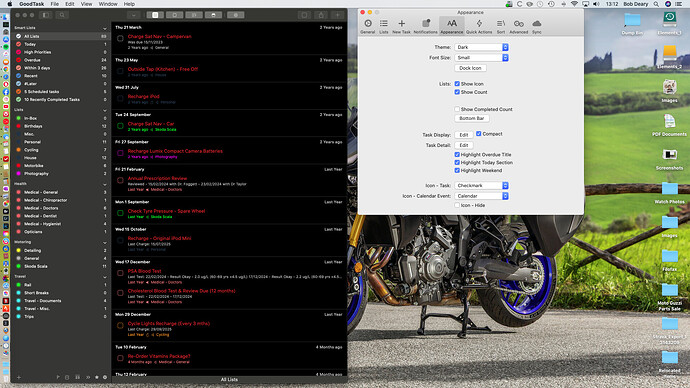Open the General preferences tab
Screen dimensions: 690x388
point(367,26)
